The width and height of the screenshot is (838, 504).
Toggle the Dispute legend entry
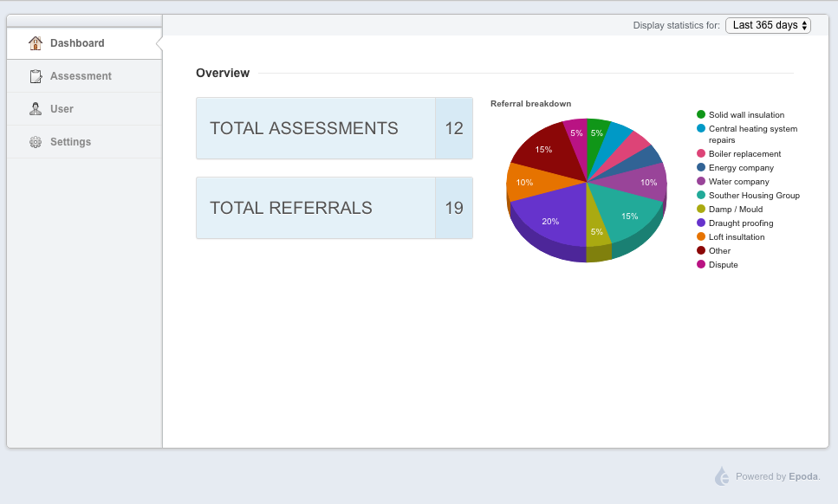(718, 265)
